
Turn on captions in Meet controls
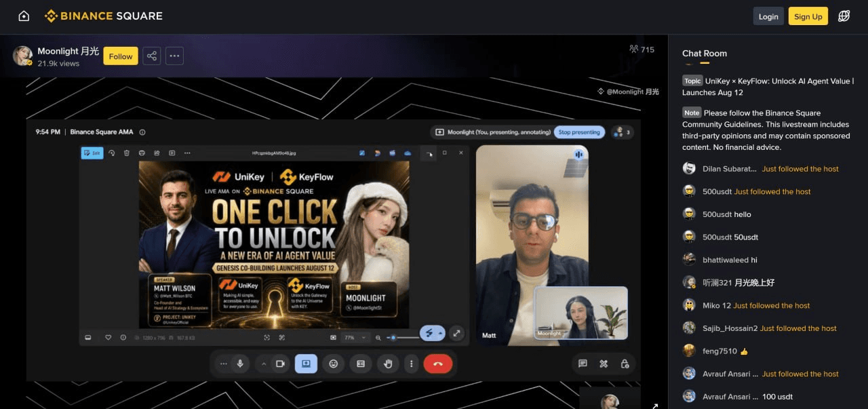(361, 364)
